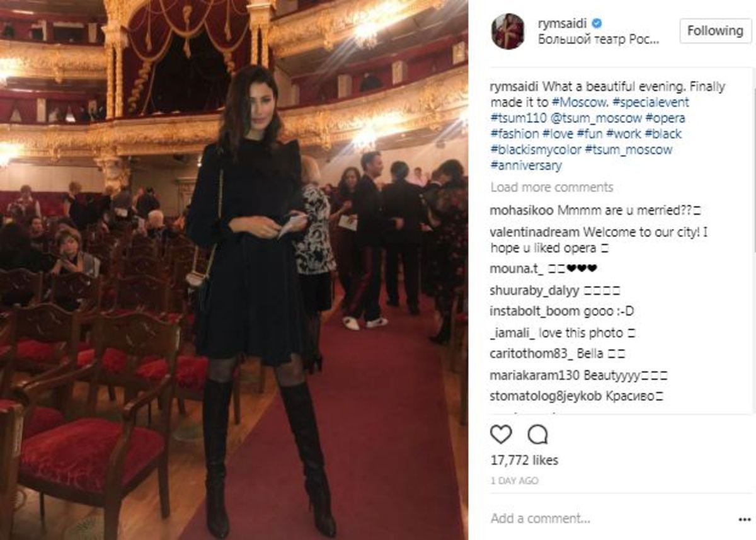Click the main post photo

tap(234, 270)
